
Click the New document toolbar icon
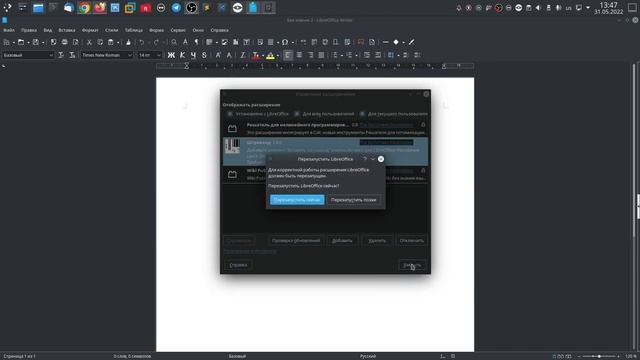tap(7, 42)
